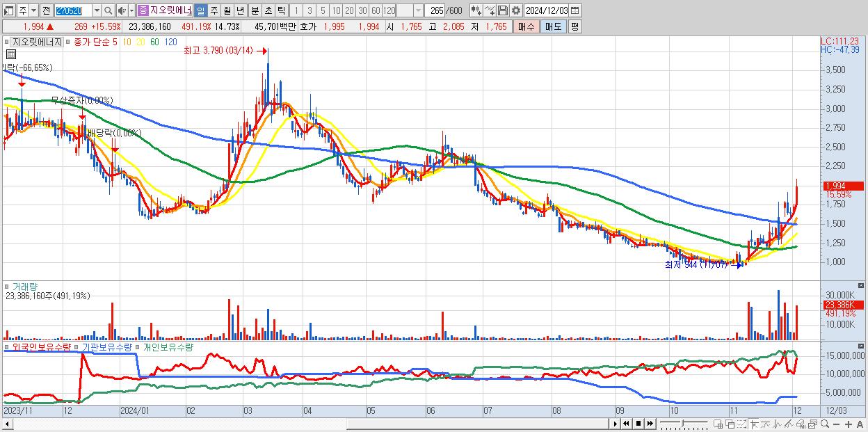Open the 주 type dropdown arrow at top left
The height and width of the screenshot is (432, 868).
(33, 10)
